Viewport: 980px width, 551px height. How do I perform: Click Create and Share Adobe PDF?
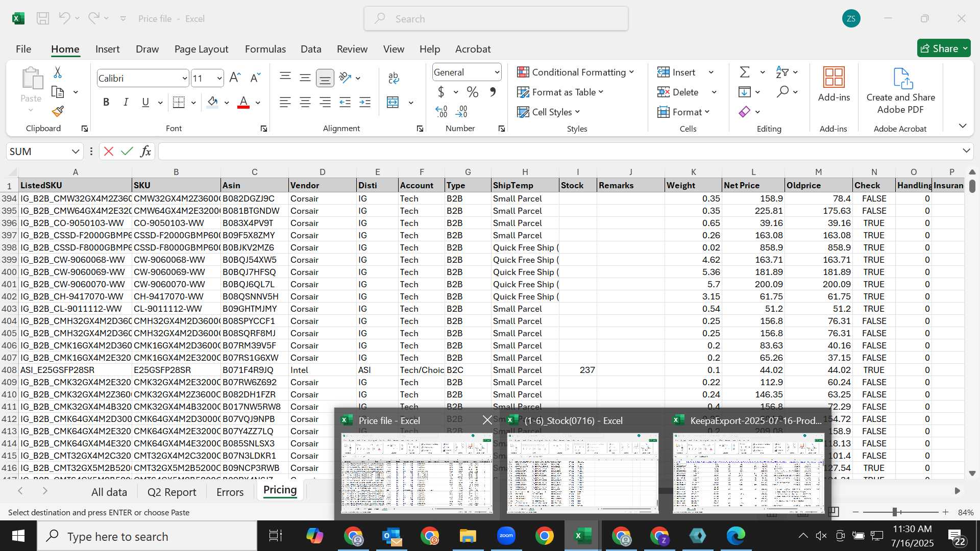click(901, 91)
